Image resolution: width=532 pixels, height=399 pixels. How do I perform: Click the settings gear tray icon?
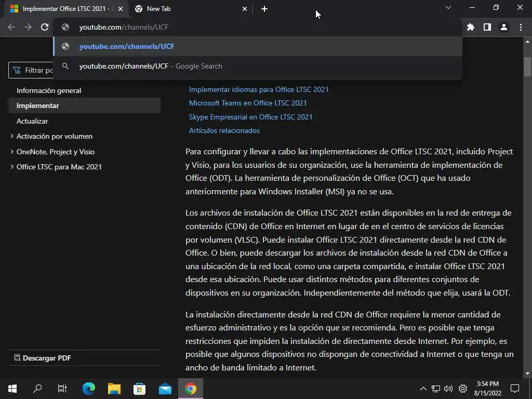coord(463,389)
